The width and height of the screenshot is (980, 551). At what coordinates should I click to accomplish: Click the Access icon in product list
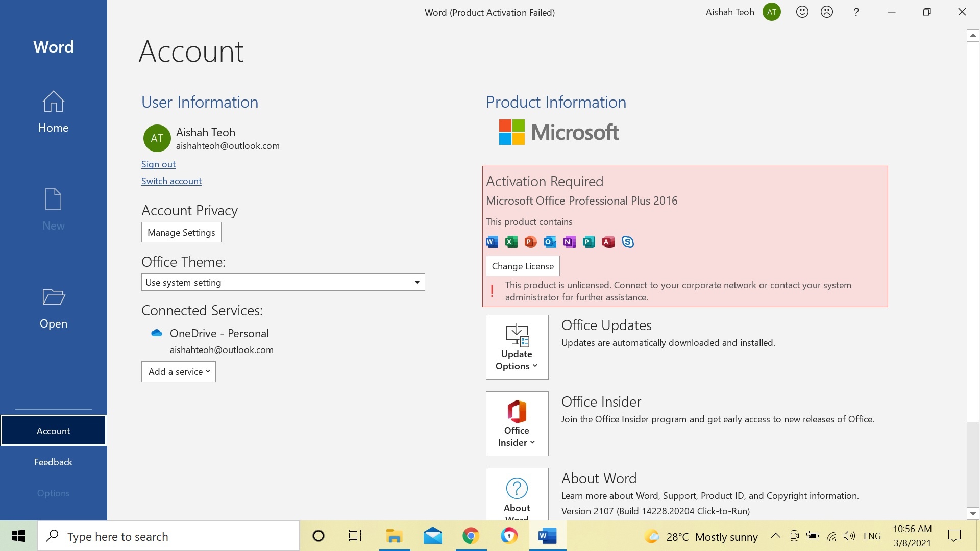click(608, 242)
